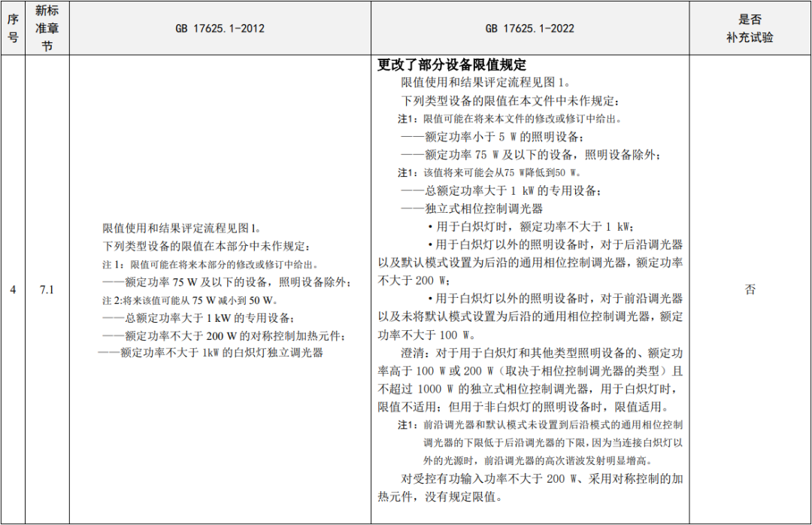Click the paragraph starting with 澄清

530,388
